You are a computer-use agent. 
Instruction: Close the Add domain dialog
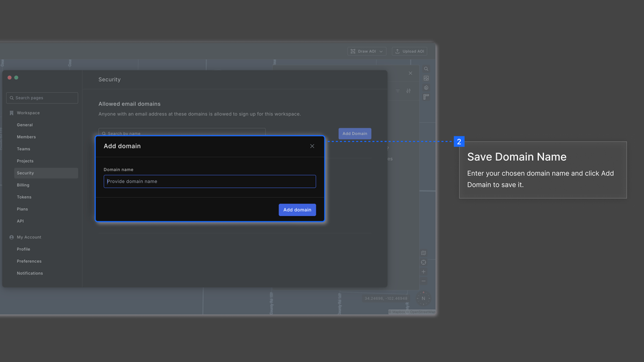[312, 146]
